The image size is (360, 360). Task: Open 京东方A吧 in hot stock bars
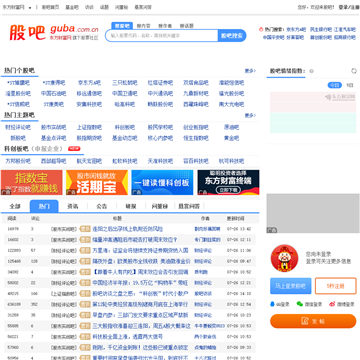(x=89, y=83)
